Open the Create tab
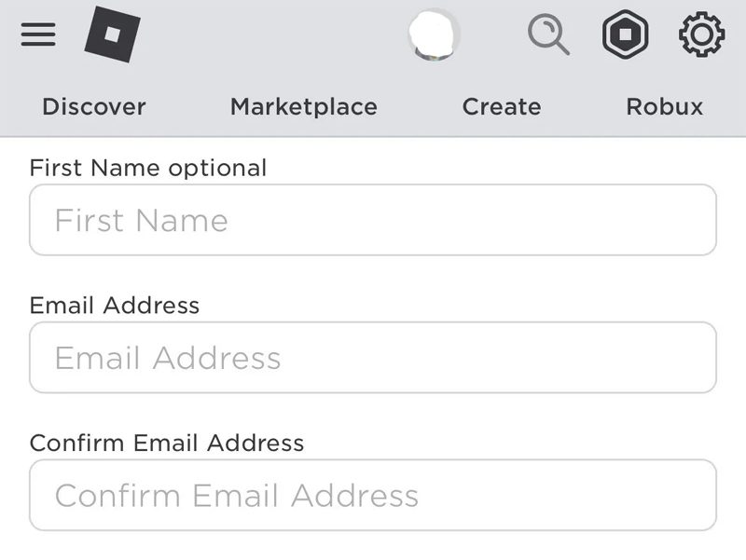 (x=501, y=106)
